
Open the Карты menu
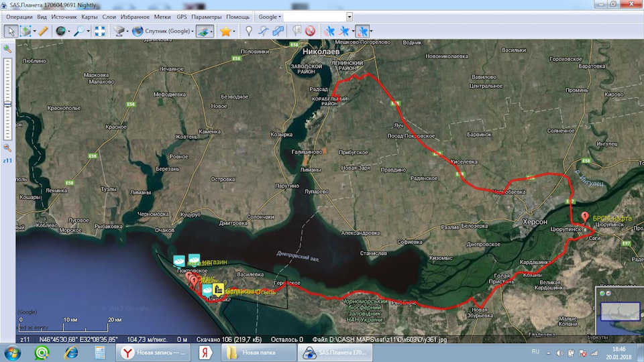(x=89, y=17)
